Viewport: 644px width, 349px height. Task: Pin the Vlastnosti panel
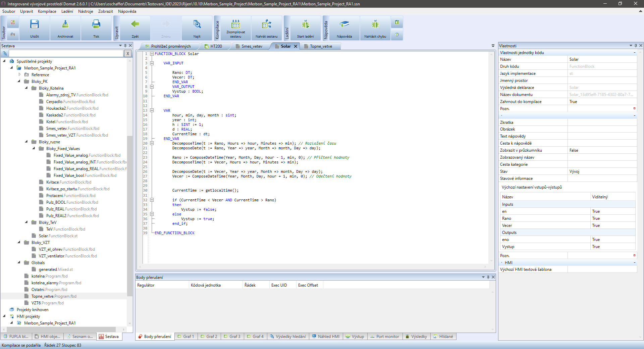(636, 46)
